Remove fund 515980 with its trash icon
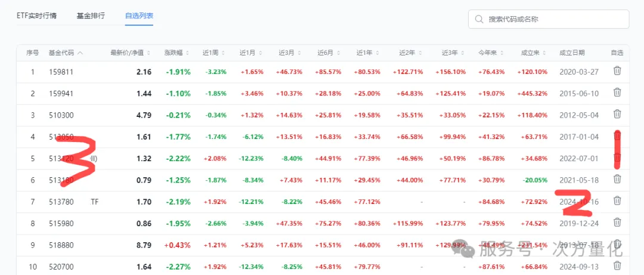 tap(617, 223)
